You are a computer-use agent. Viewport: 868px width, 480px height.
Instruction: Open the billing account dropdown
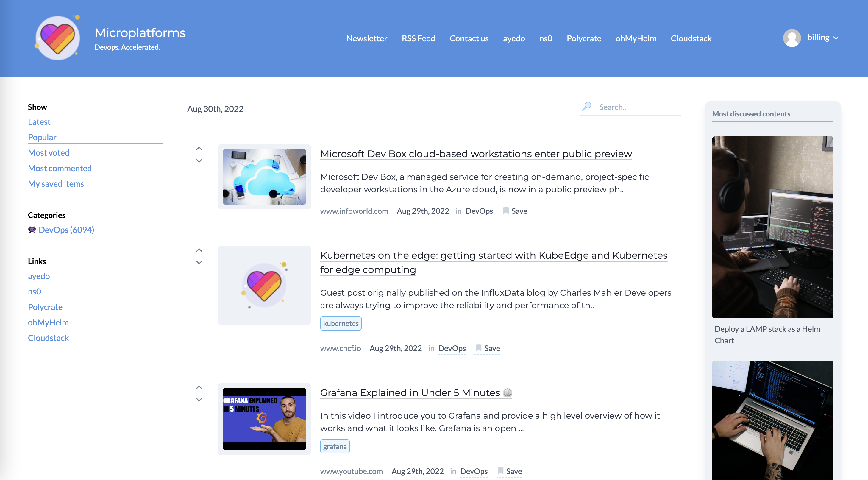click(x=822, y=38)
